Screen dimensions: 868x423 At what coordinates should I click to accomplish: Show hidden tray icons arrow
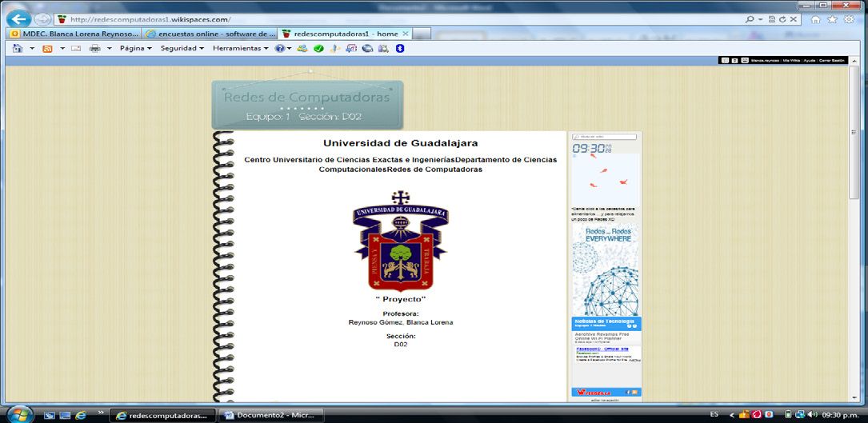(731, 415)
